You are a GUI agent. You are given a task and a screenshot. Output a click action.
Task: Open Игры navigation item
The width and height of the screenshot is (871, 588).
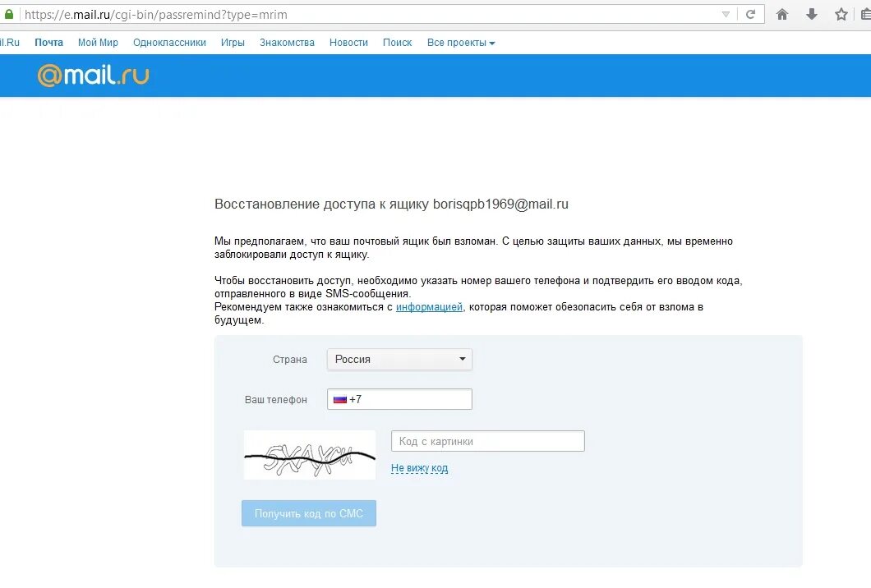[233, 43]
